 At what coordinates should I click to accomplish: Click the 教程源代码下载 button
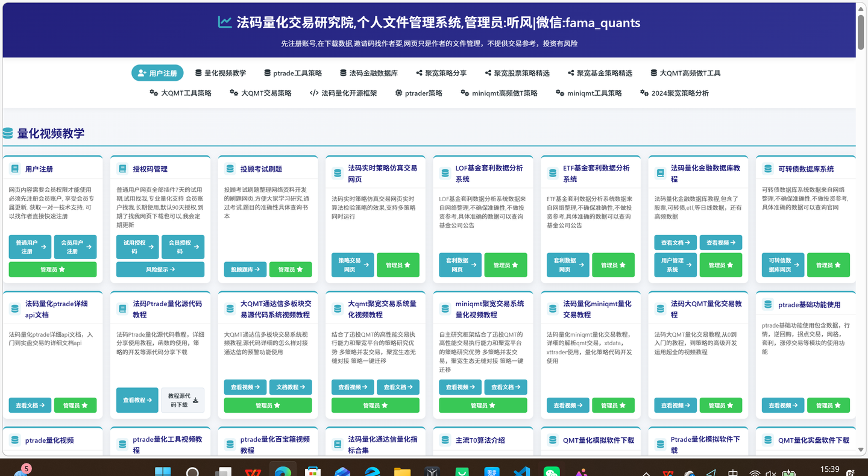point(183,400)
